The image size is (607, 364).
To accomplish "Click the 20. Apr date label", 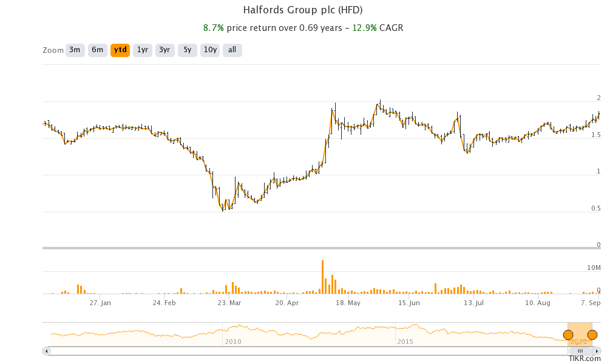I will point(287,303).
